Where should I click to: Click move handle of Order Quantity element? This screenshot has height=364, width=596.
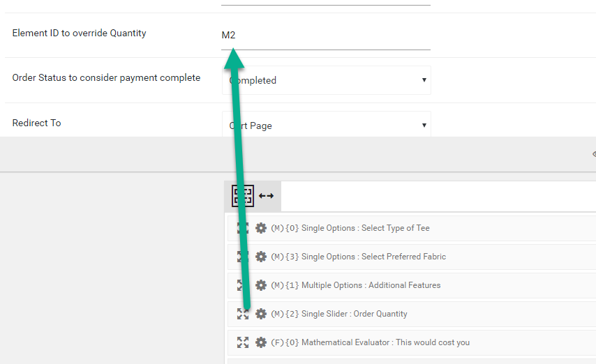(243, 314)
